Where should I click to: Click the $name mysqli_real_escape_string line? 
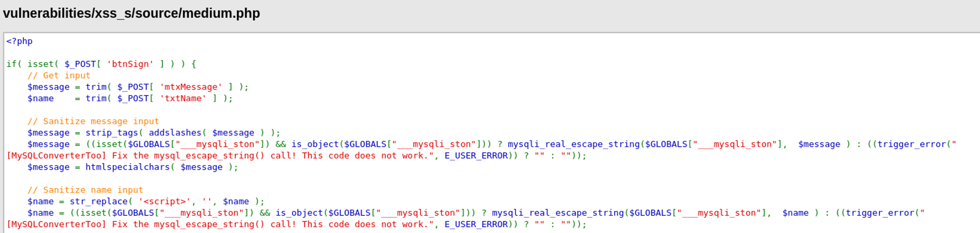click(x=476, y=213)
